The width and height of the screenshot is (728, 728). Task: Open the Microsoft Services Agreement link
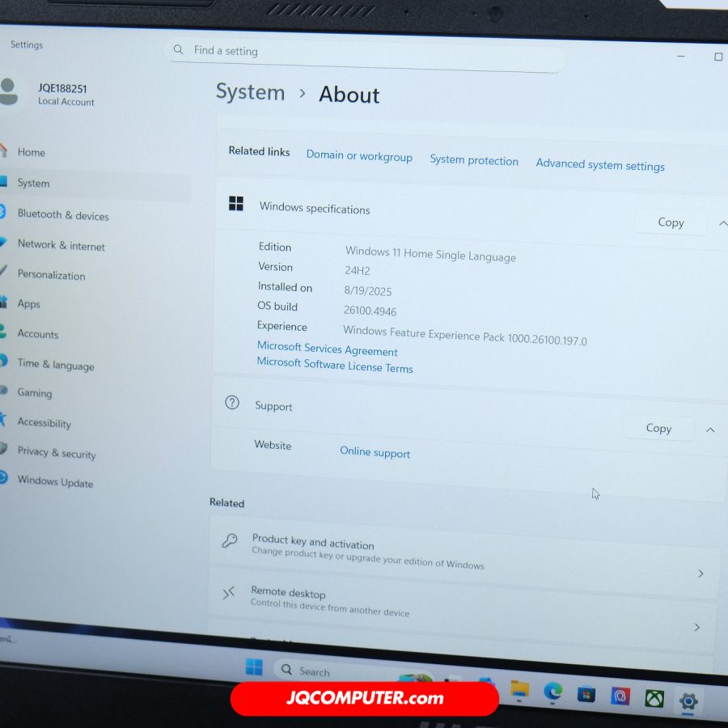tap(328, 349)
